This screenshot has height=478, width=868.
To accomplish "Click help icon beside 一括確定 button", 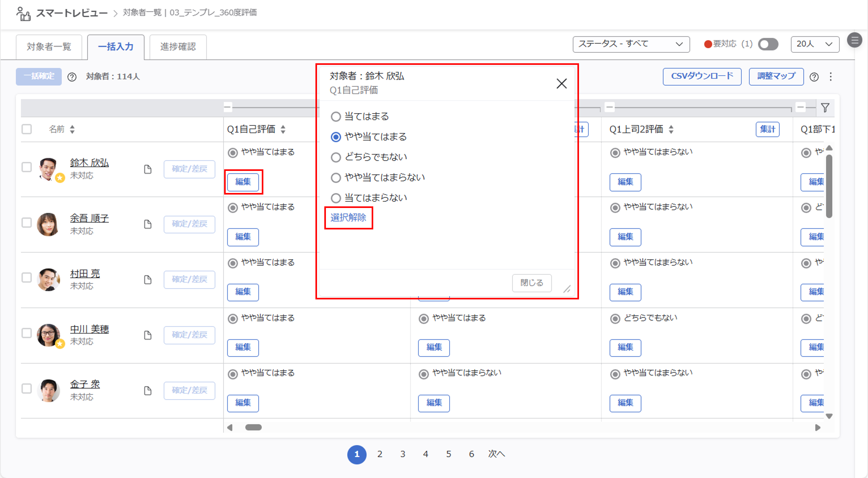I will pos(72,77).
